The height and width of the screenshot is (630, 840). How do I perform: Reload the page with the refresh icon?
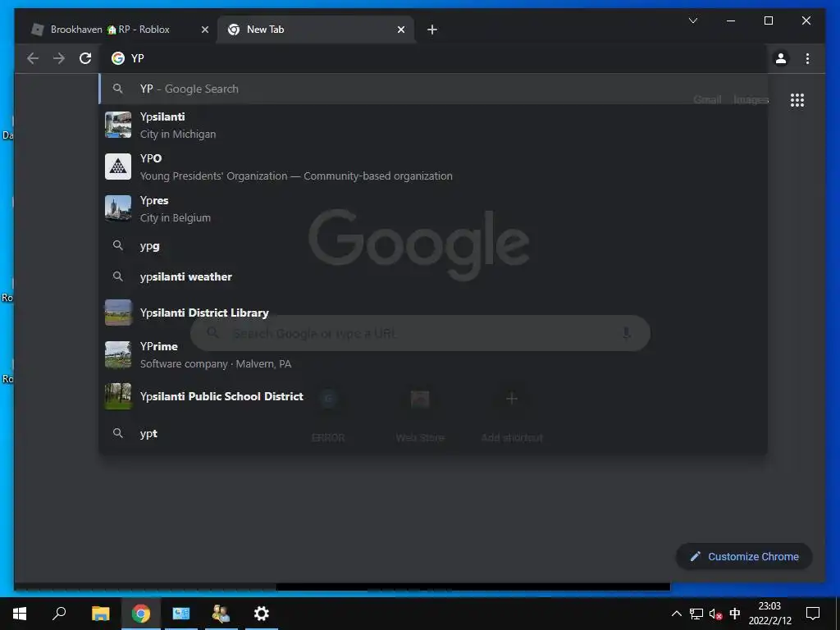click(x=85, y=58)
